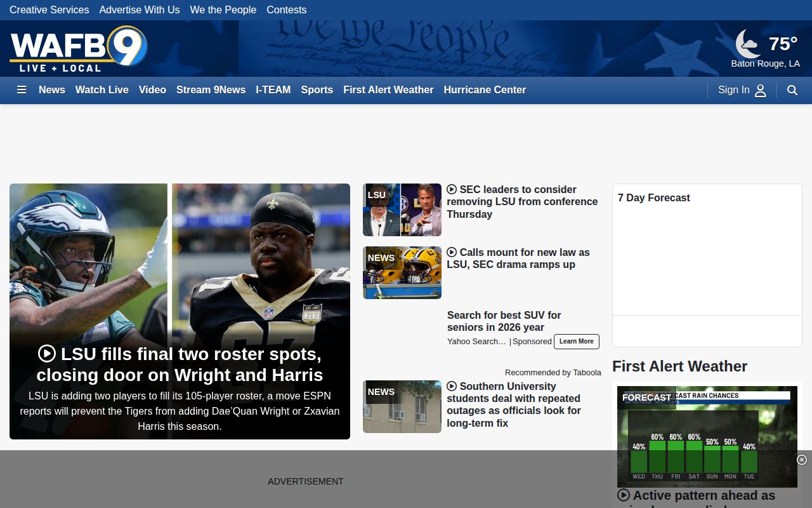Click LSU helmets story thumbnail
Image resolution: width=812 pixels, height=508 pixels.
click(402, 273)
